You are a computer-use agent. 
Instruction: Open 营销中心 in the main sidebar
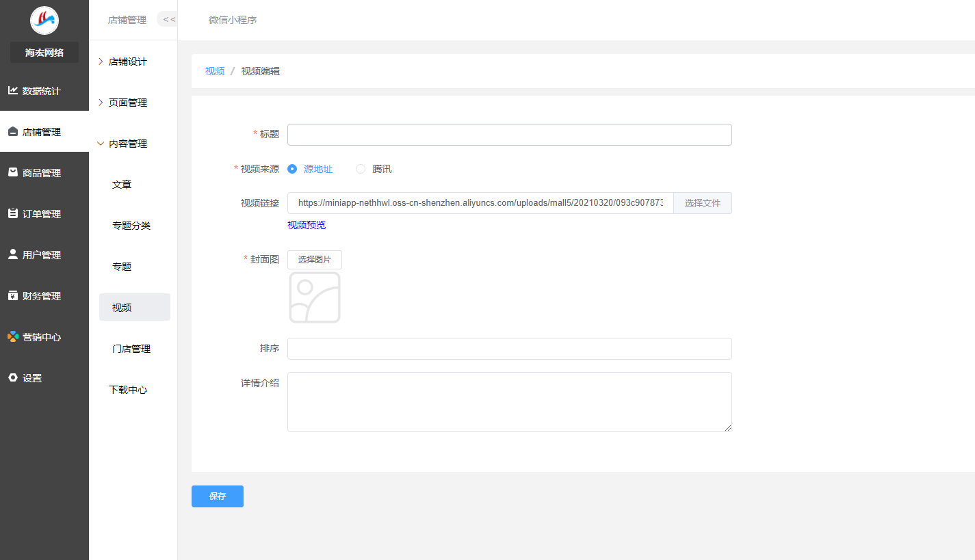pyautogui.click(x=44, y=336)
